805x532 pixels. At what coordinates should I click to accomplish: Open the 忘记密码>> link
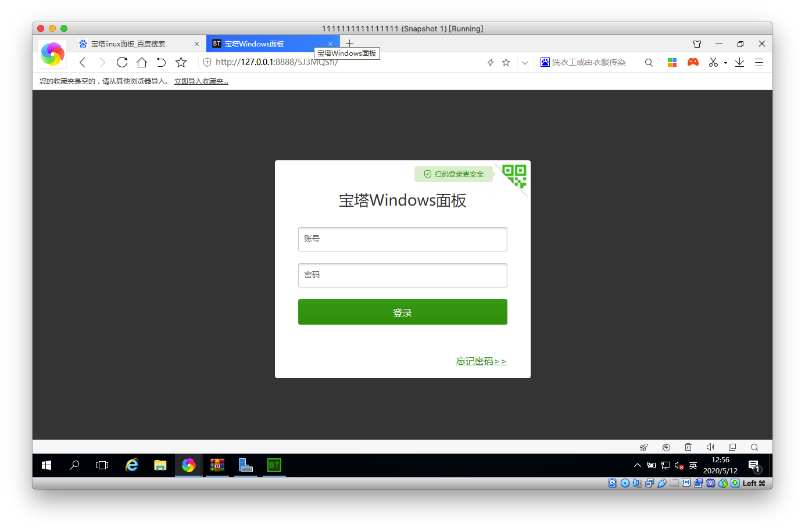click(x=481, y=361)
